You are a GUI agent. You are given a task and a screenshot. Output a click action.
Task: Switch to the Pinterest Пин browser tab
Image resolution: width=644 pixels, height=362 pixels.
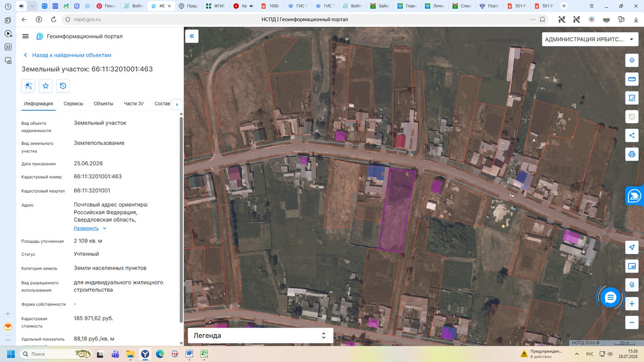(x=107, y=6)
